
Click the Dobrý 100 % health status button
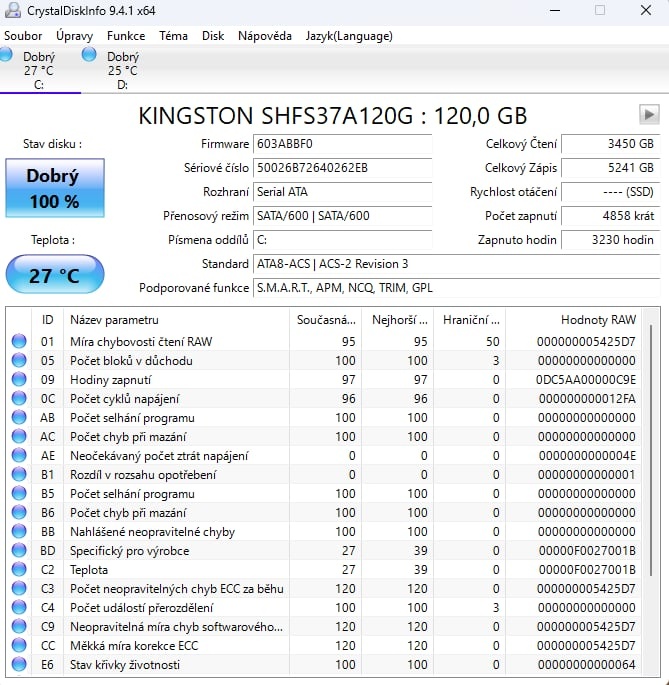click(x=55, y=188)
